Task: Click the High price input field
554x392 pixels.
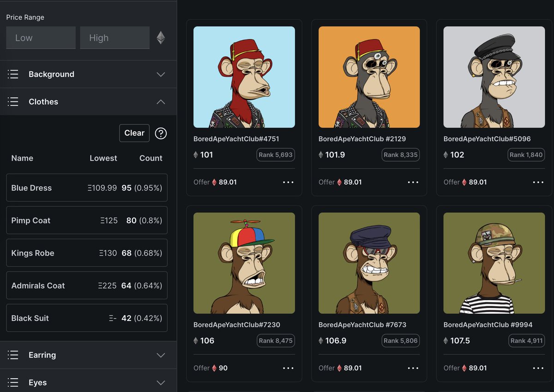Action: 114,38
